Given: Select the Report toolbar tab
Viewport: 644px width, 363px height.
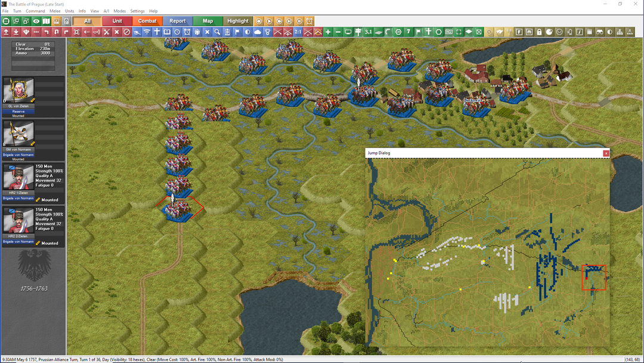Looking at the screenshot, I should point(178,21).
